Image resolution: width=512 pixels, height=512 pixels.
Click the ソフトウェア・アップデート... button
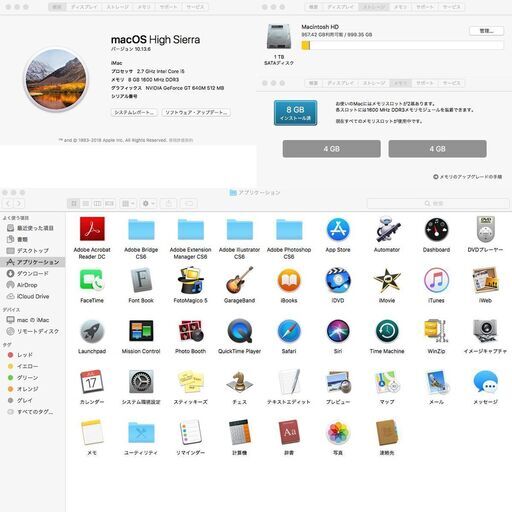point(196,113)
